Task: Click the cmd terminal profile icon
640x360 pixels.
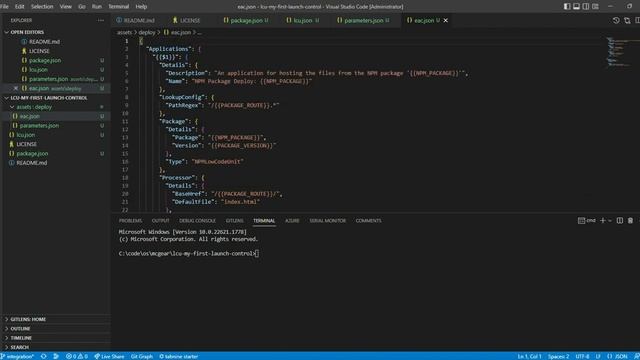Action: point(587,220)
